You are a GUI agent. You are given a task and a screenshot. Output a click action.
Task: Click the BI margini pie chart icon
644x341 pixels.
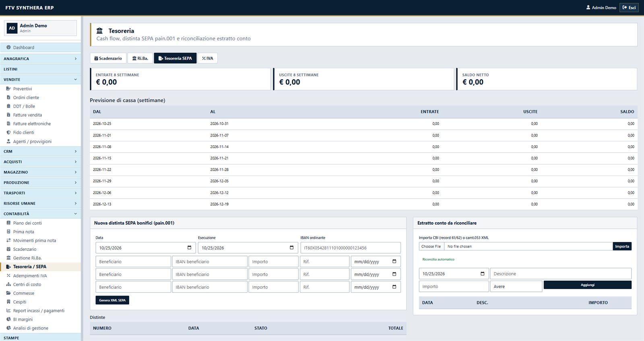[x=8, y=319]
